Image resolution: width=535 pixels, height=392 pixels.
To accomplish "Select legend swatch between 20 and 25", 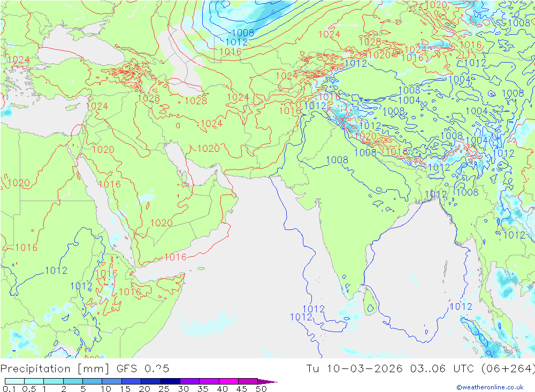I will pyautogui.click(x=150, y=381).
